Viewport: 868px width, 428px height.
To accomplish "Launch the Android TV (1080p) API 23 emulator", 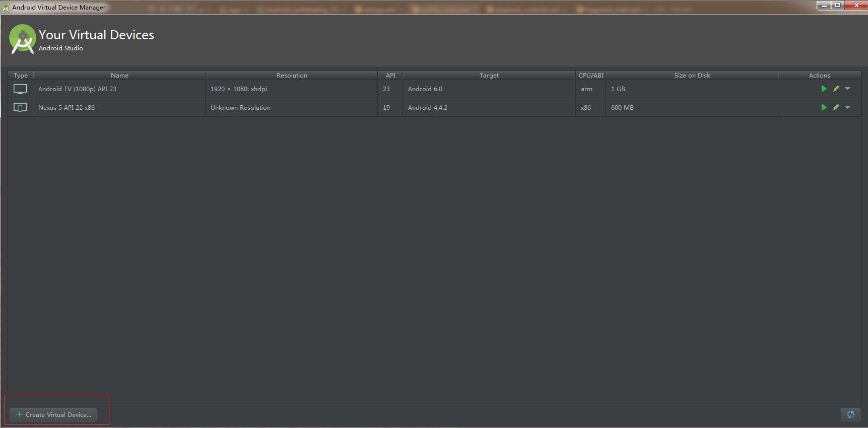I will pyautogui.click(x=824, y=89).
